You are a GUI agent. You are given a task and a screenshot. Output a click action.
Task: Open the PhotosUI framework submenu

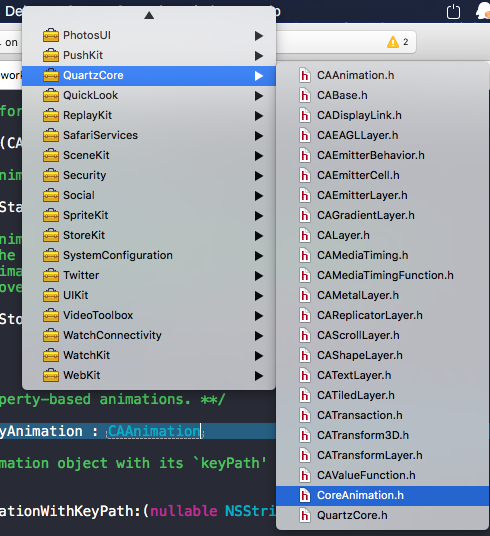(149, 36)
